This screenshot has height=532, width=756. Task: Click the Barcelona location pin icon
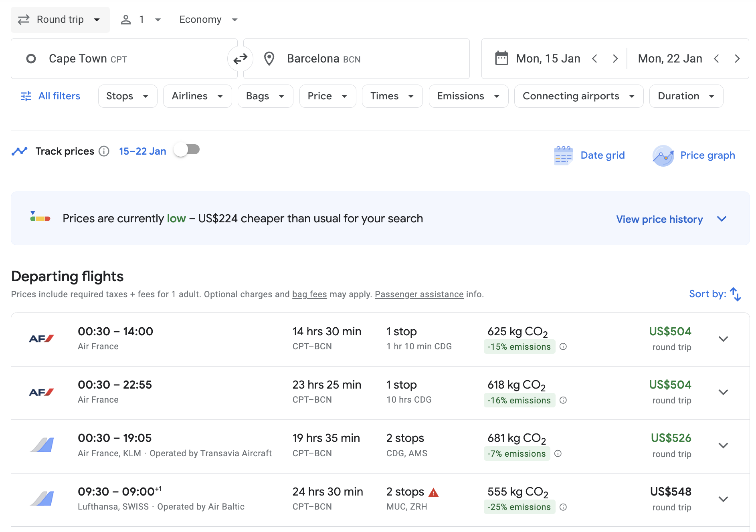tap(269, 59)
